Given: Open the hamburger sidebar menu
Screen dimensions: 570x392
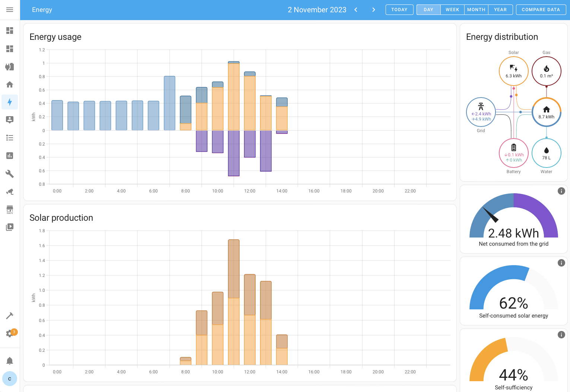Looking at the screenshot, I should click(10, 10).
